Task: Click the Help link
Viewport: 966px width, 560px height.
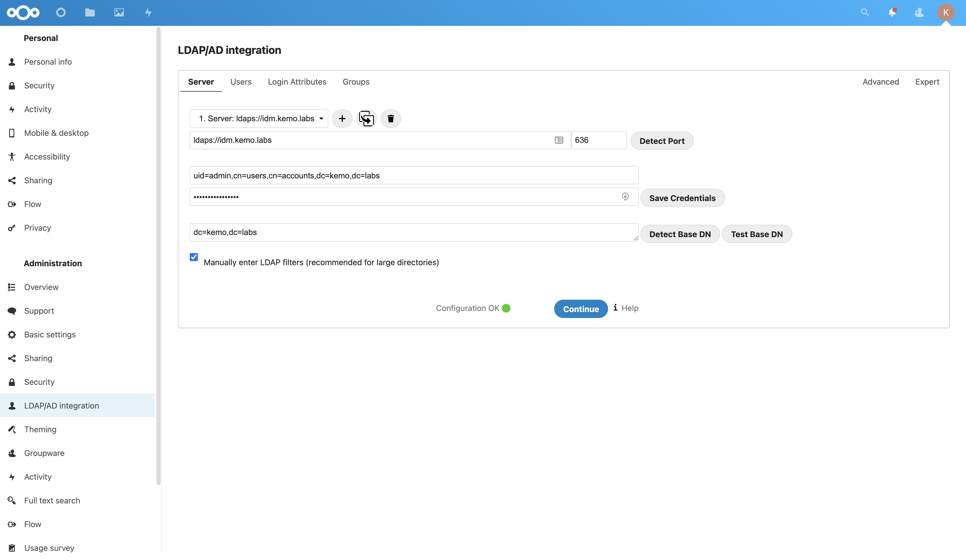Action: (x=629, y=308)
